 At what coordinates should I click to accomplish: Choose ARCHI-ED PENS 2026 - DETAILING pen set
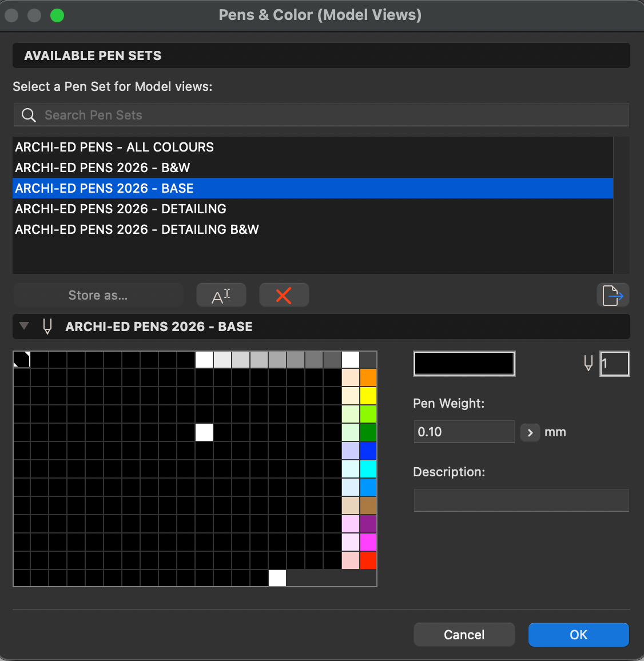[x=121, y=209]
